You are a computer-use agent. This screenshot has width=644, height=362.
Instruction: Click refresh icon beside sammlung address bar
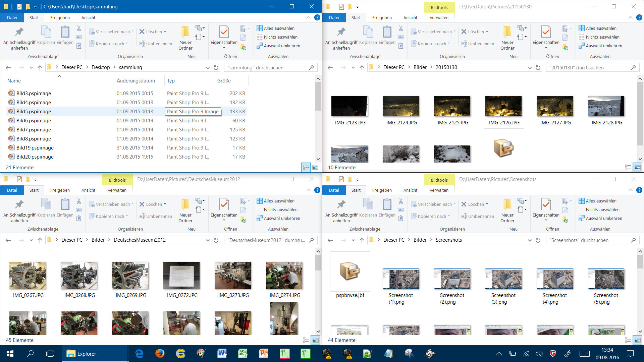[216, 67]
